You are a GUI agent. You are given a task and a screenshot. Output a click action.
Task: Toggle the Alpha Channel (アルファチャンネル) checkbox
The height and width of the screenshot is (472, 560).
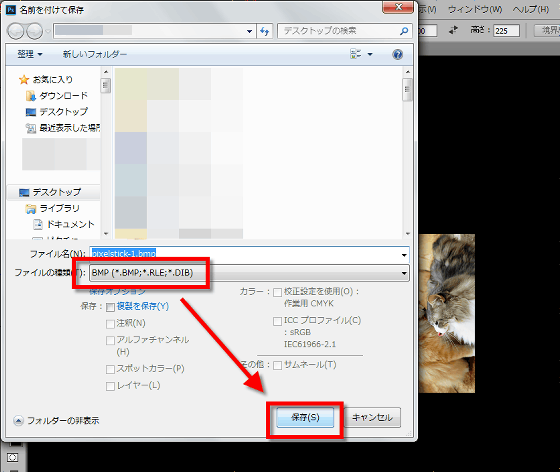tap(110, 341)
